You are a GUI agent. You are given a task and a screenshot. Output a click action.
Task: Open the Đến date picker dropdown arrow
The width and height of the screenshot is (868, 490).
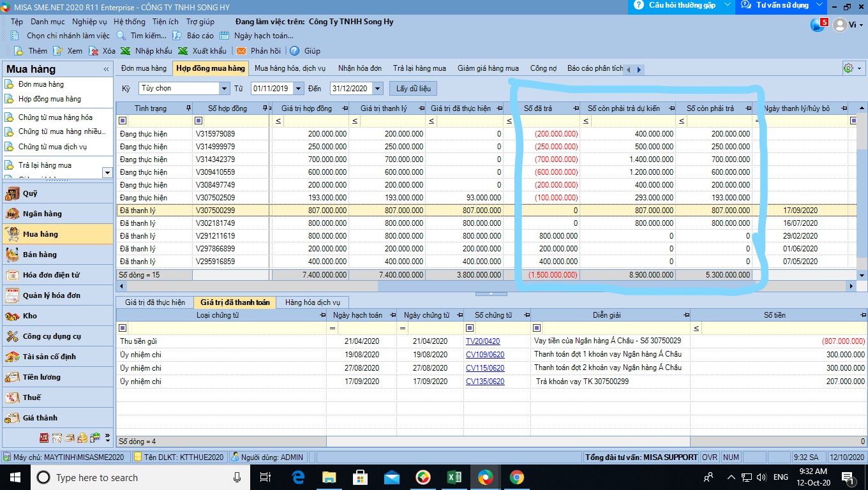tap(377, 88)
